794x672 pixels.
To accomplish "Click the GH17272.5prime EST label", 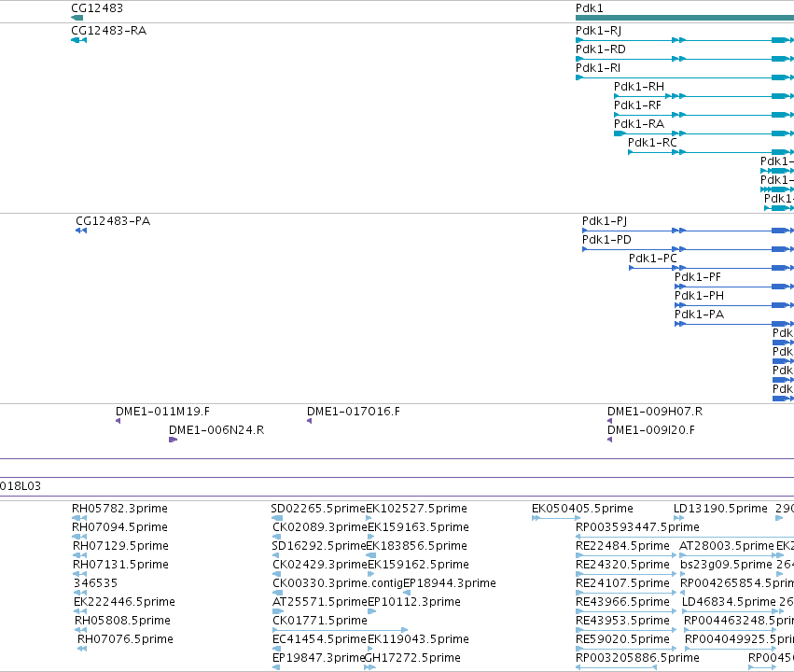I will point(412,658).
